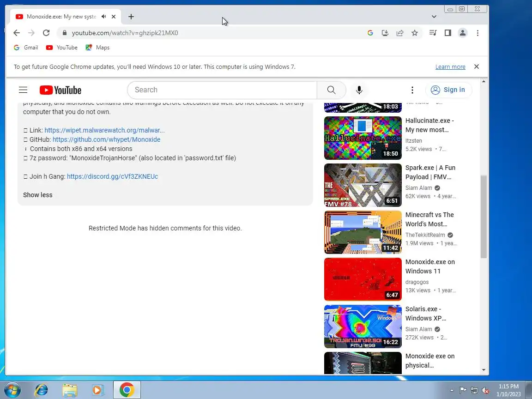
Task: Click the share this page icon
Action: [400, 33]
